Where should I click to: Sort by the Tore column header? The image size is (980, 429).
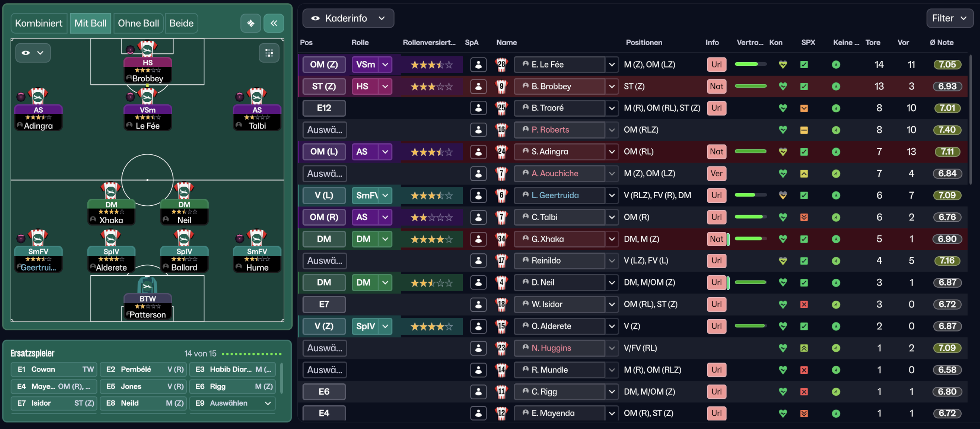pos(873,43)
